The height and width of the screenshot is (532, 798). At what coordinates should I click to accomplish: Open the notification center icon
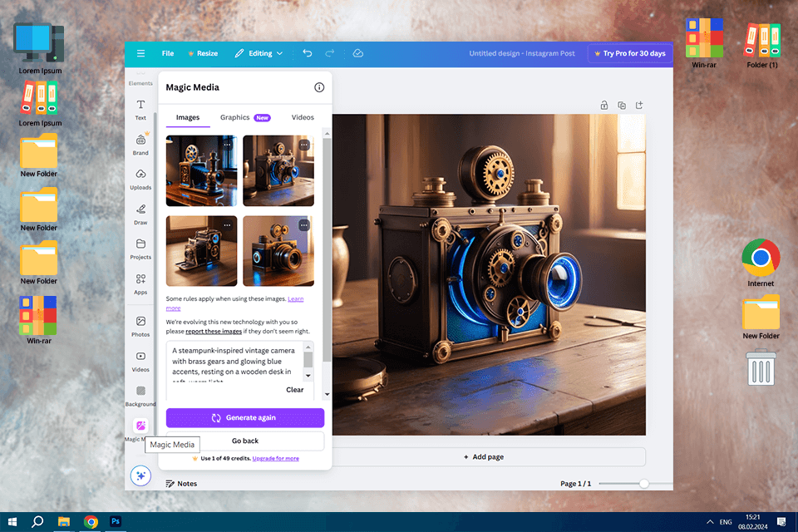781,522
